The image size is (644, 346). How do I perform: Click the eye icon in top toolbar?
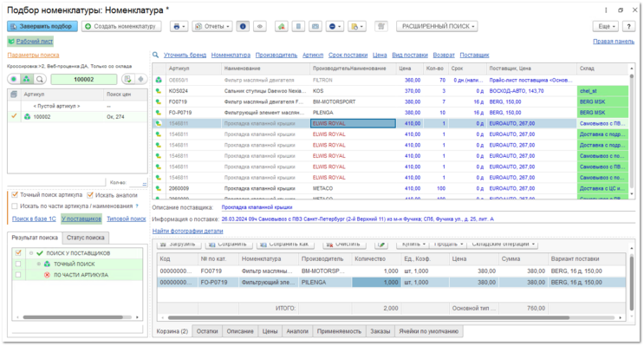click(259, 26)
